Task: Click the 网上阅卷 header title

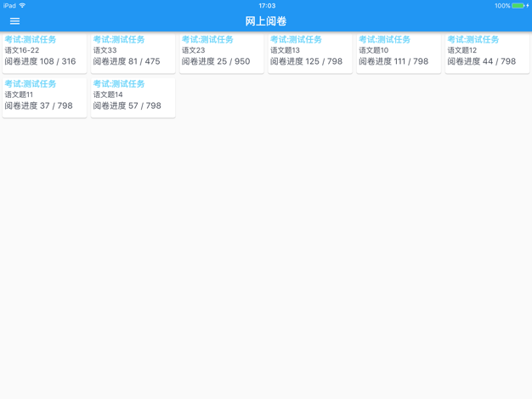Action: pos(266,21)
